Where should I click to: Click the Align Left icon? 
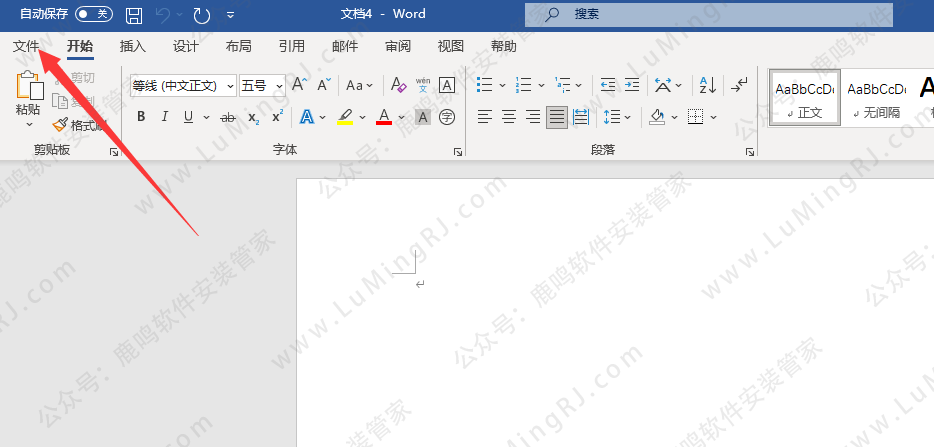point(485,117)
